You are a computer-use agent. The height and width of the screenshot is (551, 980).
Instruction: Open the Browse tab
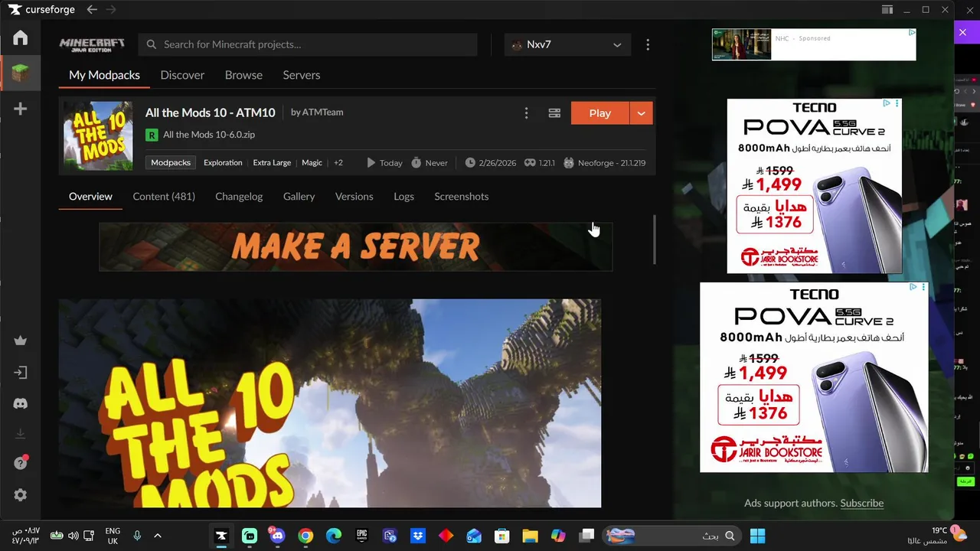243,75
